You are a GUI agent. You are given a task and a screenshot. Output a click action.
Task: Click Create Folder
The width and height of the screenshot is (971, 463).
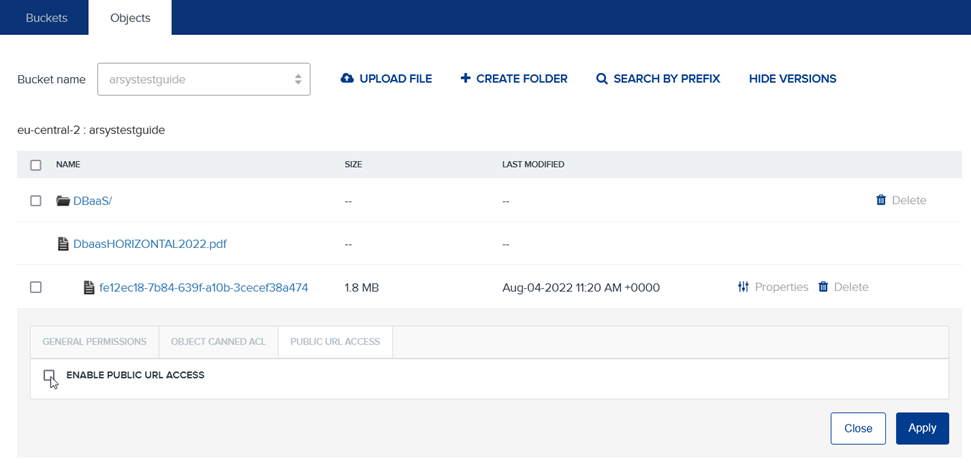[x=514, y=79]
